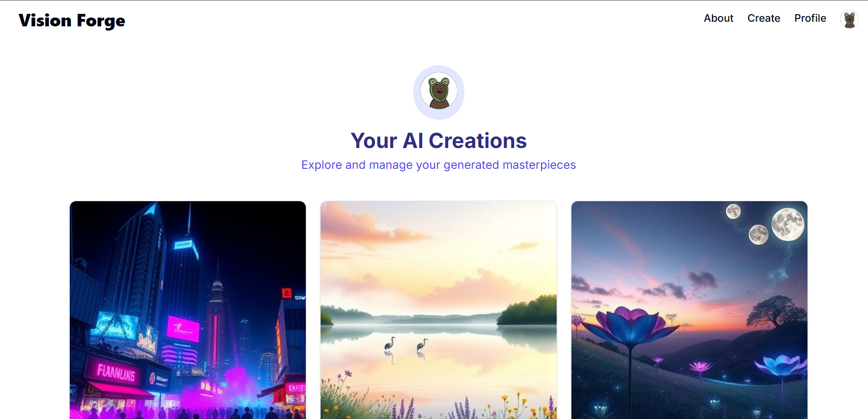Open the Profile nav link
Image resolution: width=868 pixels, height=419 pixels.
[810, 18]
